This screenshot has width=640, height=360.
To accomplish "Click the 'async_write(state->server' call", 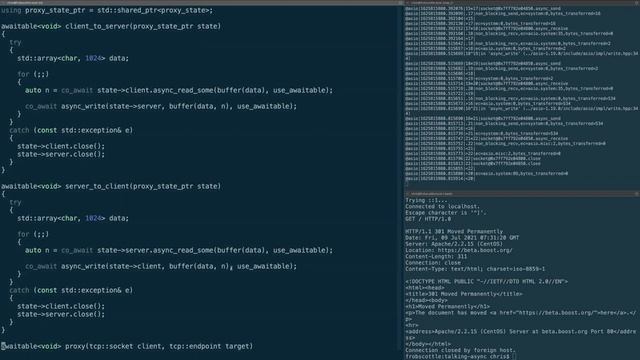I will [113, 106].
